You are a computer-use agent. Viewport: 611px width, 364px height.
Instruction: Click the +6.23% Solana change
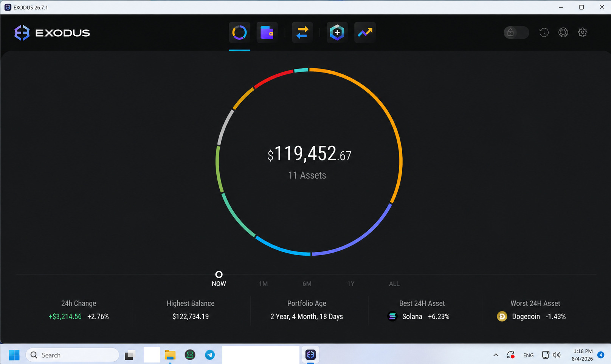click(x=439, y=316)
